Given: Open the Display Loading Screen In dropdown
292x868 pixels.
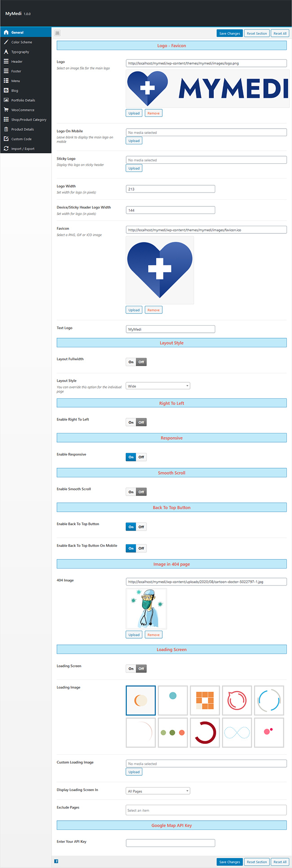Looking at the screenshot, I should [x=158, y=791].
